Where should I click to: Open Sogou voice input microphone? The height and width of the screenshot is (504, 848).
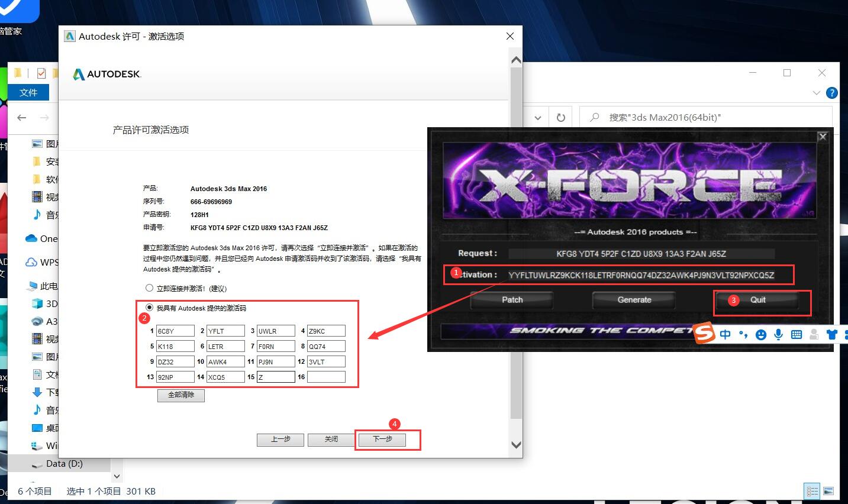778,334
